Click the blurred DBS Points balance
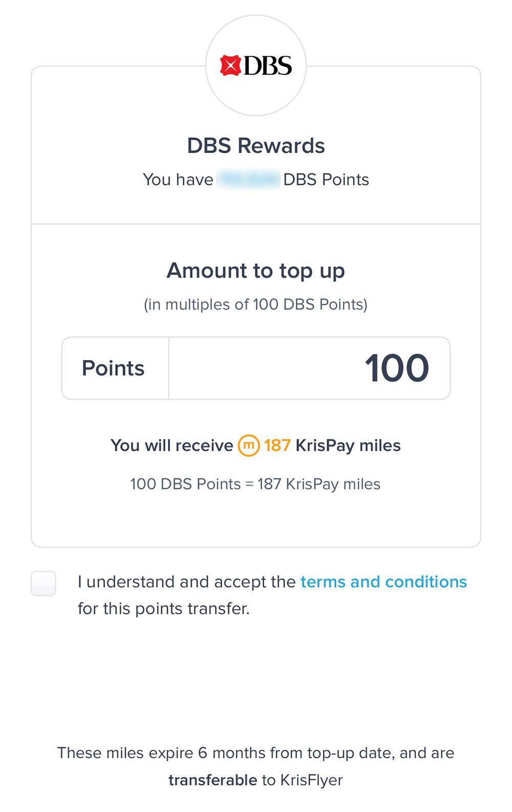The image size is (512, 812). pos(248,180)
